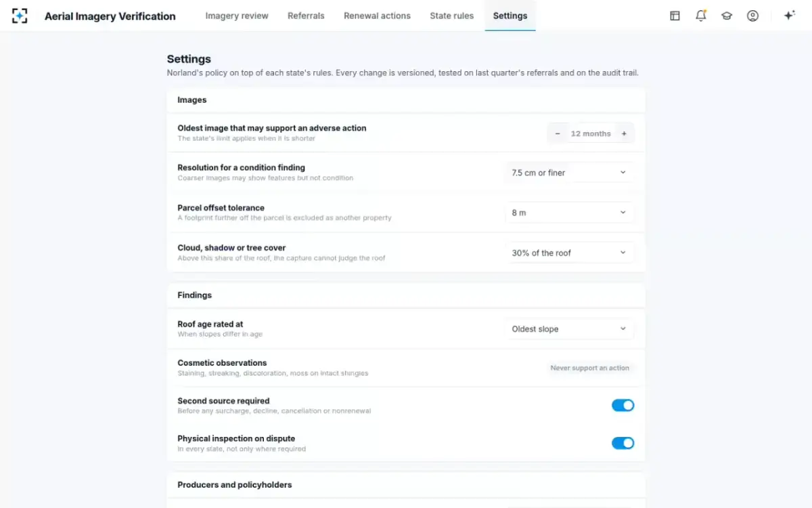Toggle Physical inspection on dispute switch
Viewport: 812px width, 508px height.
click(x=623, y=443)
